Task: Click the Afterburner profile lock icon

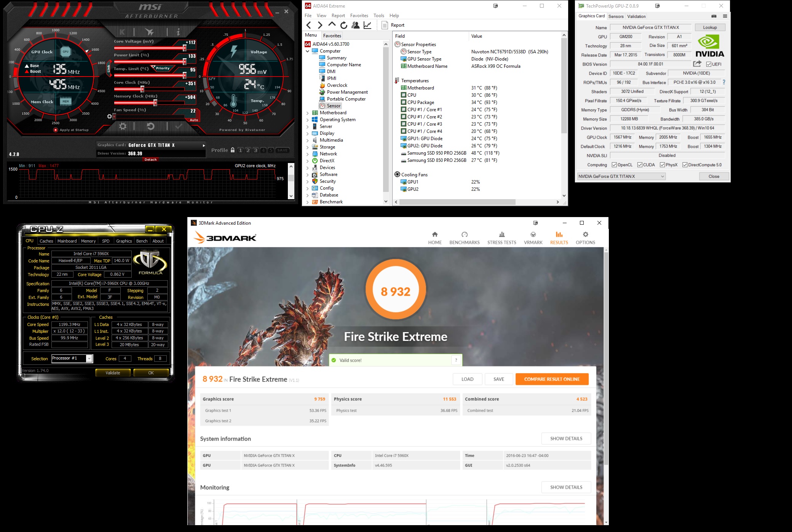Action: click(x=233, y=150)
